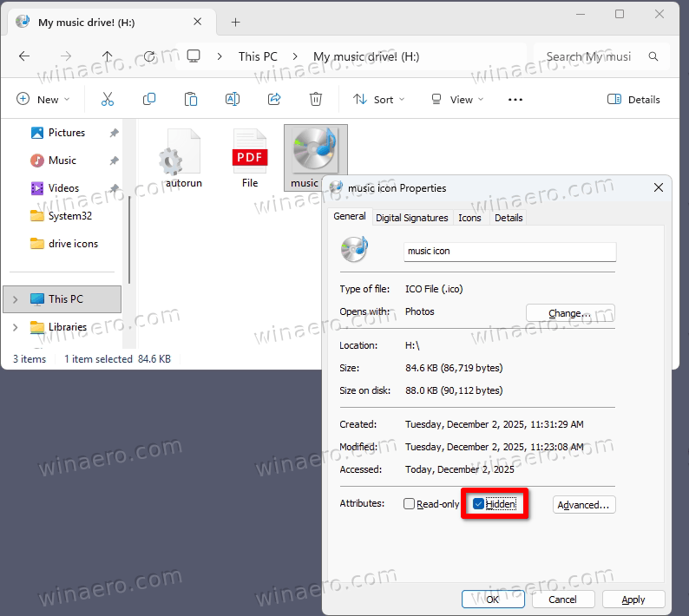
Task: Click the music icon filename text field
Action: 509,252
